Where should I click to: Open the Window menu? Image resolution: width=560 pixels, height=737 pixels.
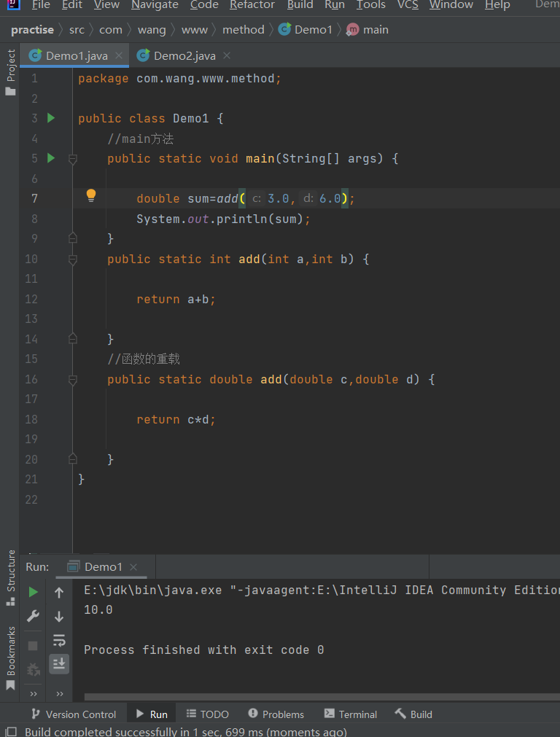click(x=451, y=4)
